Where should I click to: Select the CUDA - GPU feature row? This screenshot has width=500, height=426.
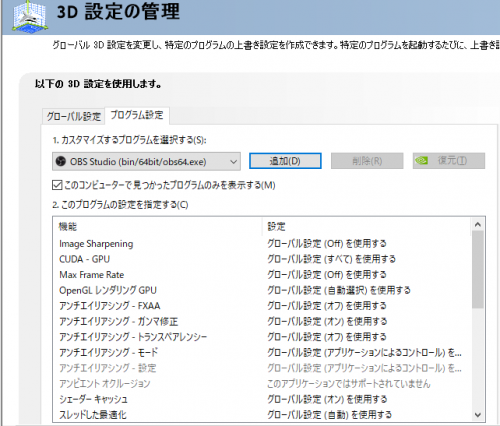(262, 259)
